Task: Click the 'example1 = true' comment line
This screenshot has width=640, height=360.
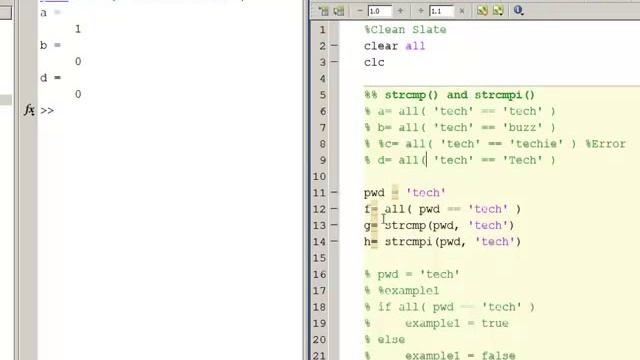Action: [x=436, y=323]
